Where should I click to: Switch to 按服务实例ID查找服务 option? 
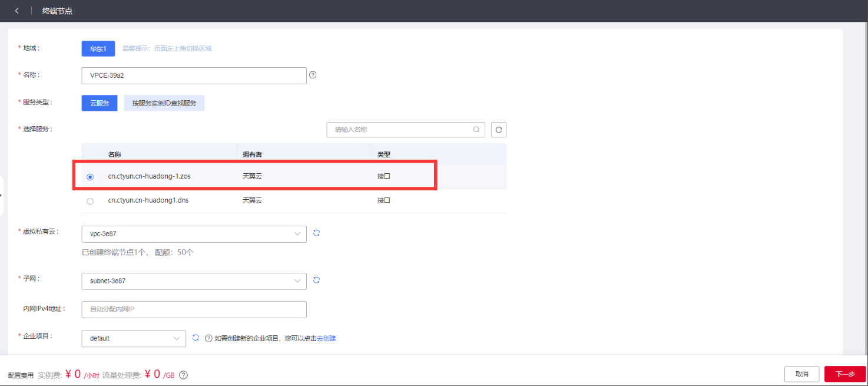point(164,103)
